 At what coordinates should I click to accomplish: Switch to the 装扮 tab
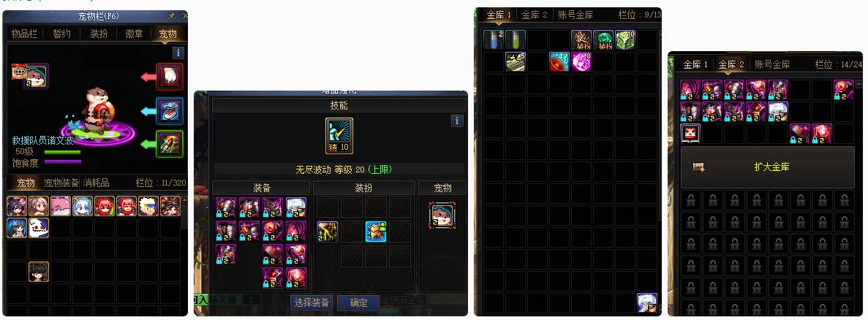pyautogui.click(x=99, y=34)
